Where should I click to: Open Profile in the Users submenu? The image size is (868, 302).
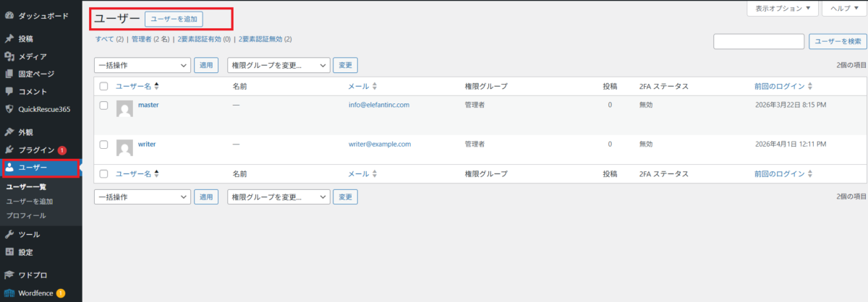pyautogui.click(x=26, y=215)
